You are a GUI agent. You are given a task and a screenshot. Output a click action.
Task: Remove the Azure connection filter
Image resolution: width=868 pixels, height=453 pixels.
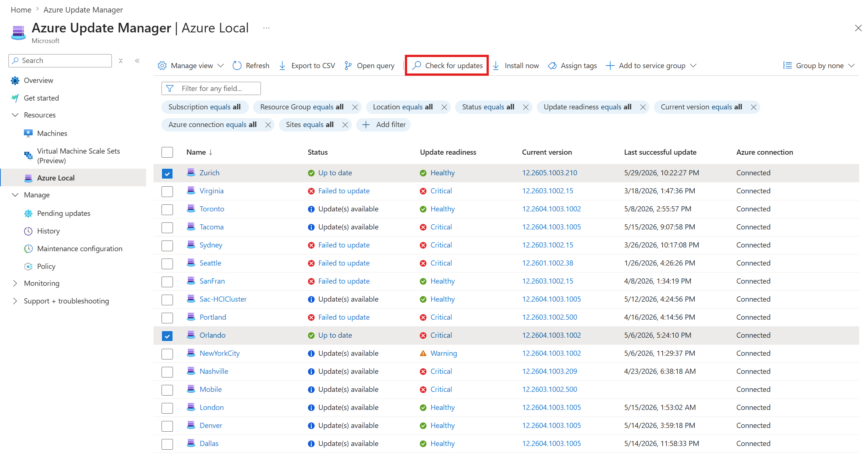coord(268,125)
